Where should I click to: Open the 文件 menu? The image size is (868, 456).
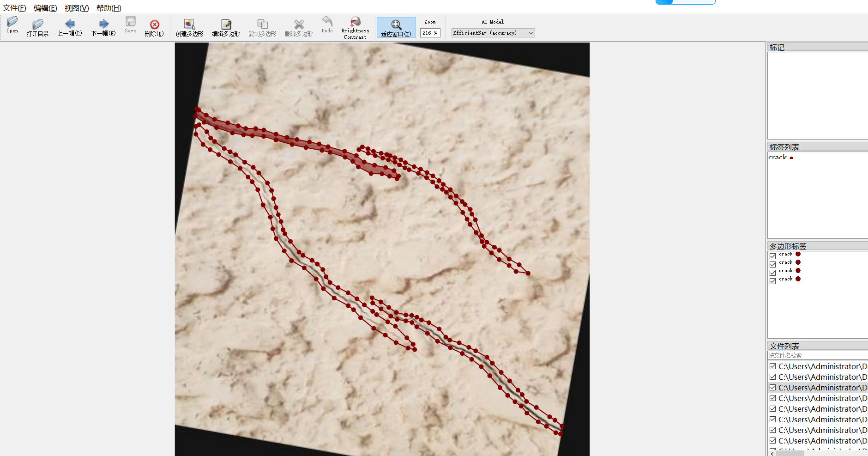tap(14, 8)
